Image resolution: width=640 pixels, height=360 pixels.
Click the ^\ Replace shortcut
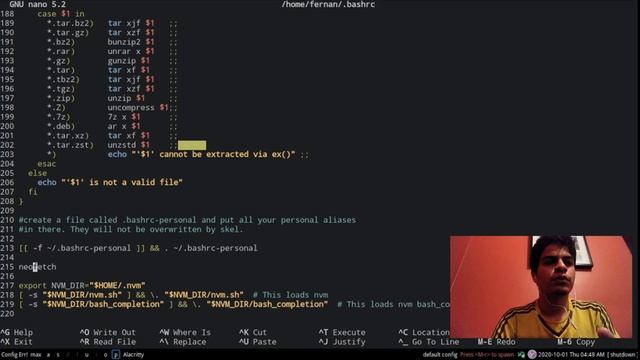tap(183, 342)
